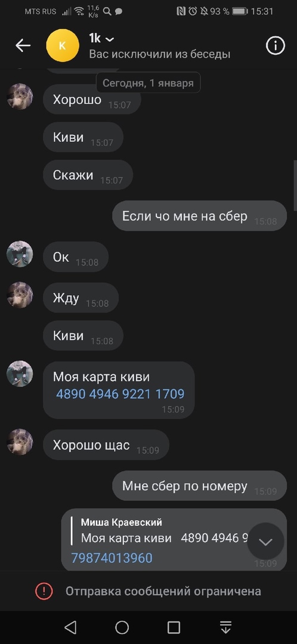This screenshot has height=644, width=297.
Task: Tap Android back triangle navigation button
Action: (x=70, y=627)
